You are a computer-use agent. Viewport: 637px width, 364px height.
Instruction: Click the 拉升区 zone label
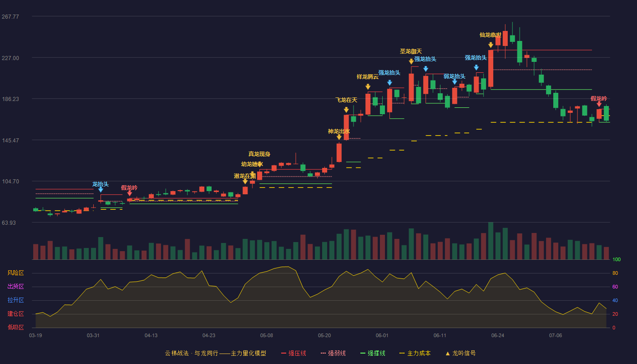point(15,300)
